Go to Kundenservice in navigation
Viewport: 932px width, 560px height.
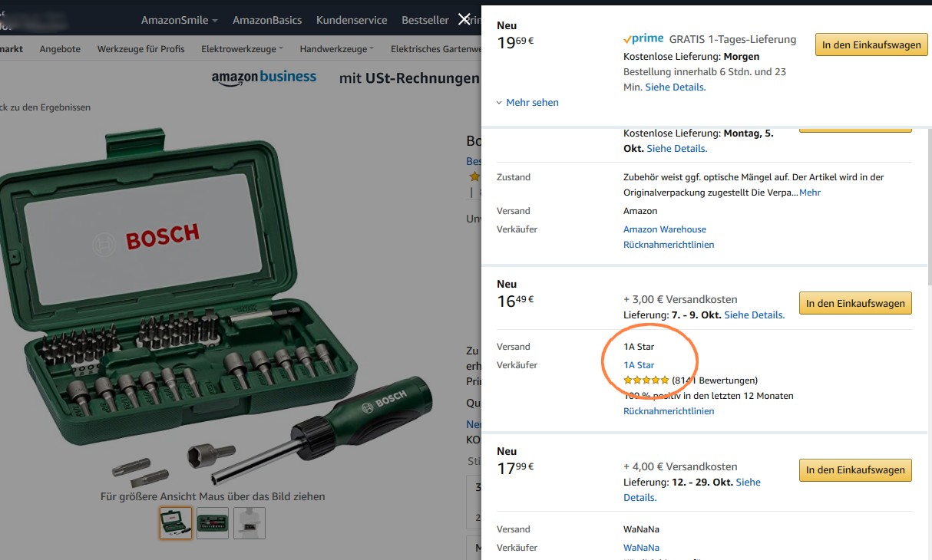[352, 20]
